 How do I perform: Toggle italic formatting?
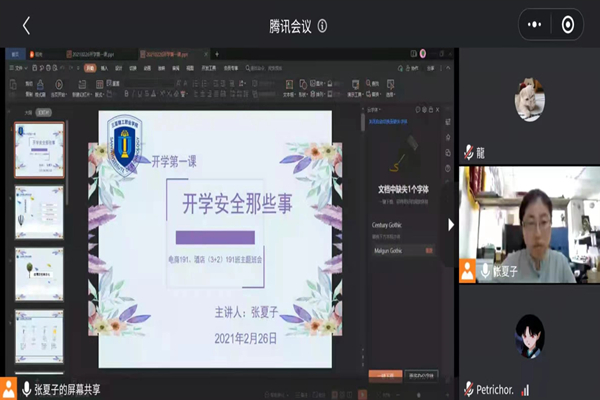tap(133, 94)
